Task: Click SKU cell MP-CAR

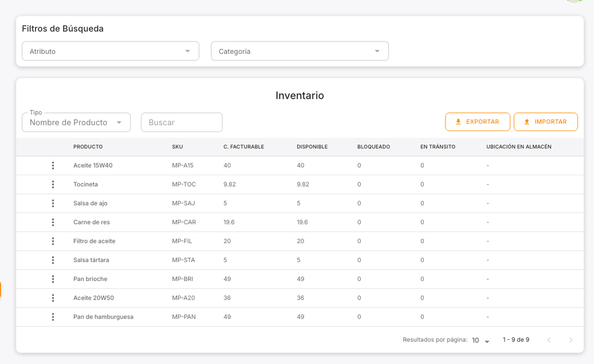Action: coord(184,222)
